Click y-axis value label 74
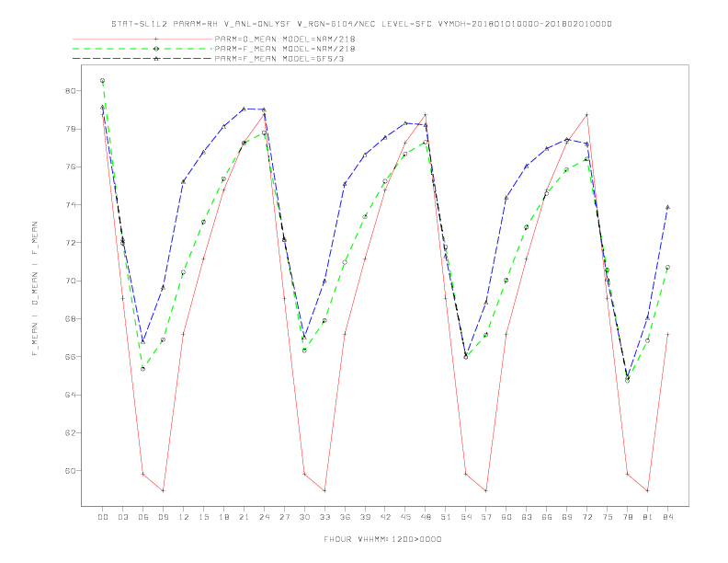 coord(70,205)
